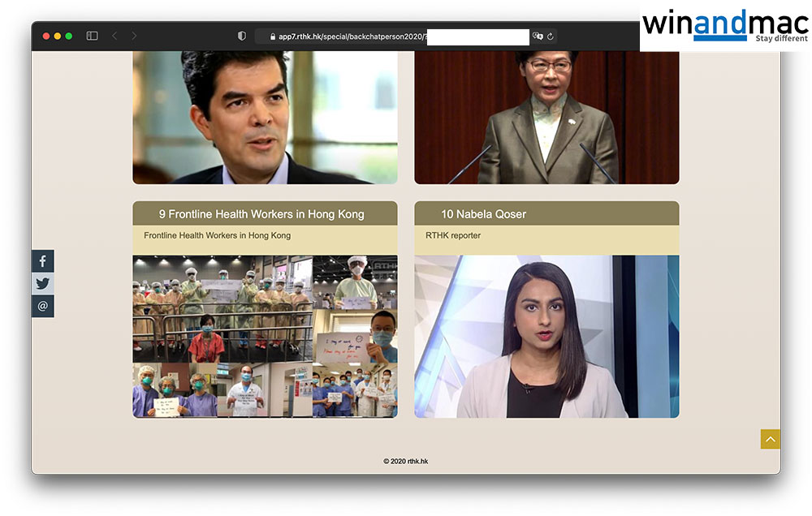Click the photo of man in dark suit
Screen dimensions: 812x516
[265, 118]
